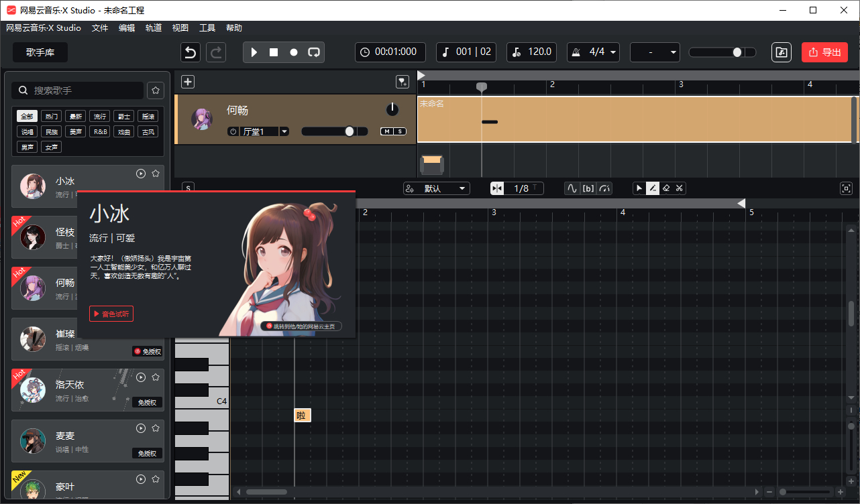Click the 音色试听 voice preview button

pyautogui.click(x=111, y=314)
